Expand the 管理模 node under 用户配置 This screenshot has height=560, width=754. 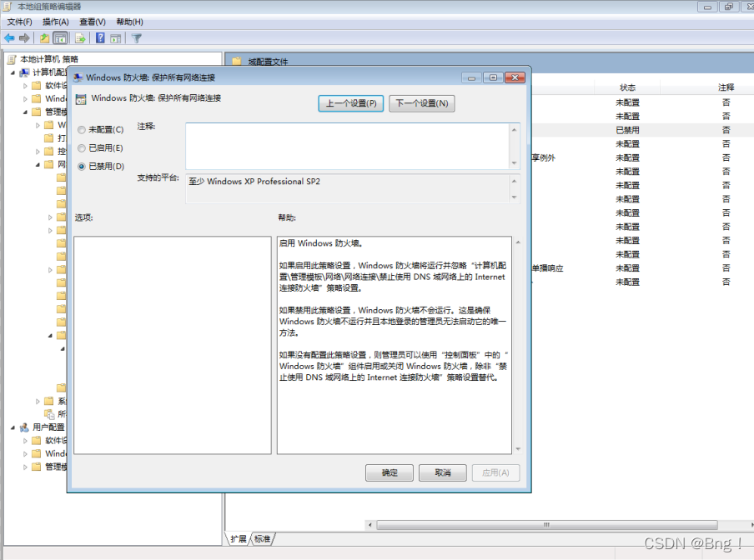coord(26,467)
